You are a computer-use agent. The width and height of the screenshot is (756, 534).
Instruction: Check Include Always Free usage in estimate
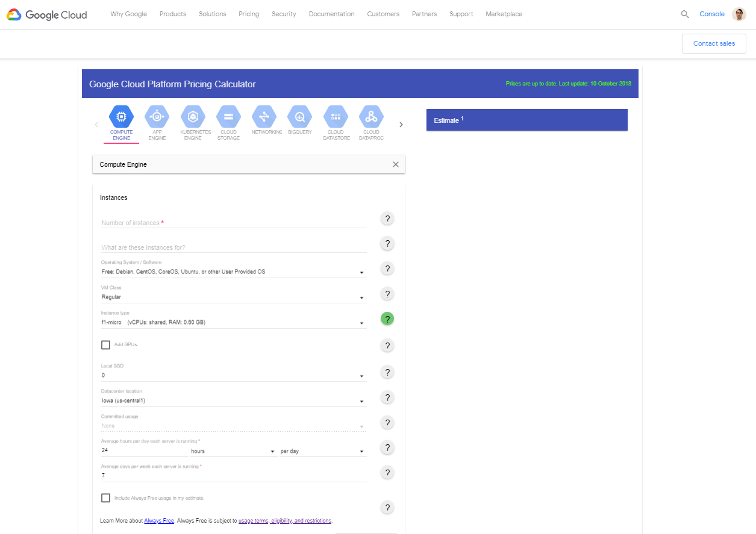[x=106, y=498]
